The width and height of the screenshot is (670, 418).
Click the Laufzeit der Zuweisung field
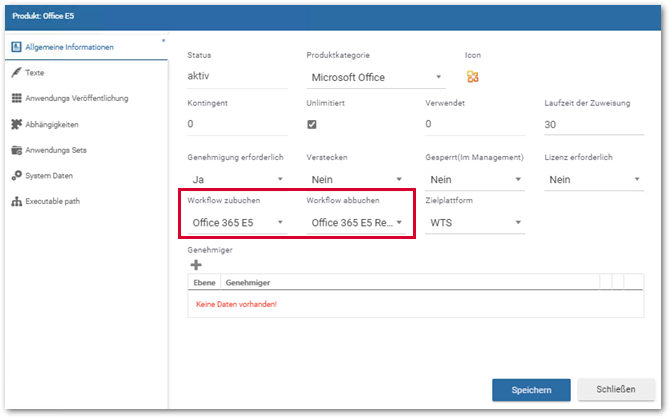594,124
